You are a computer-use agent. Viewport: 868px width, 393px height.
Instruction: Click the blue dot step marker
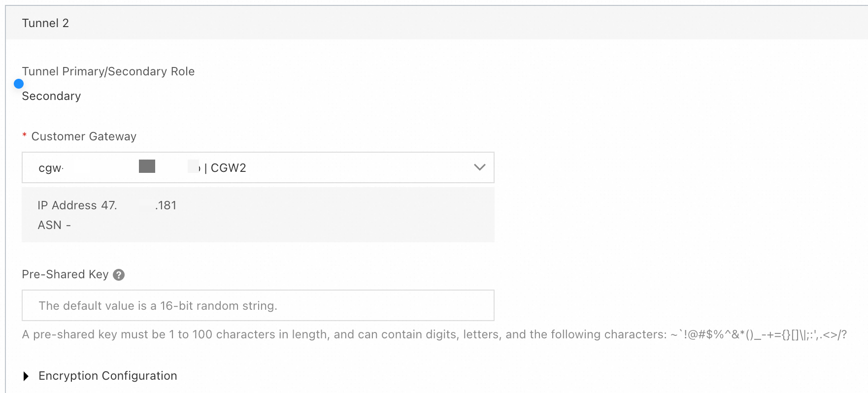[19, 84]
